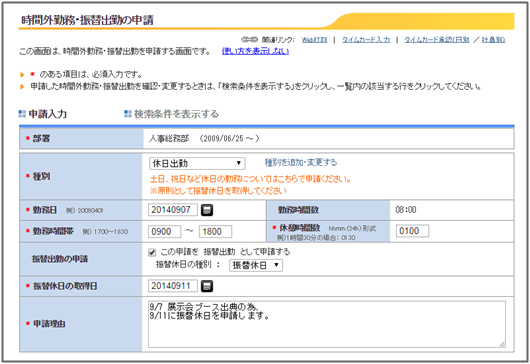
Task: Click the 08:00 勤務時間数 value
Action: pos(406,210)
